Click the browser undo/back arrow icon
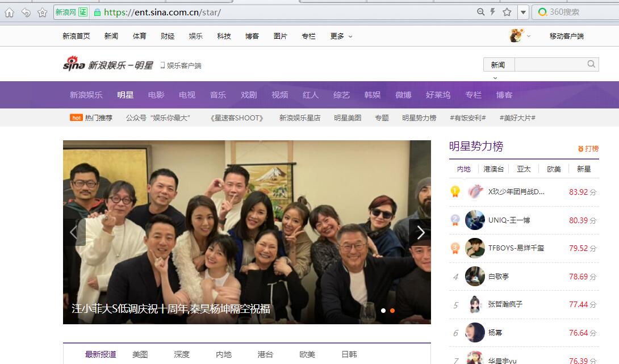Image resolution: width=619 pixels, height=364 pixels. (x=26, y=12)
